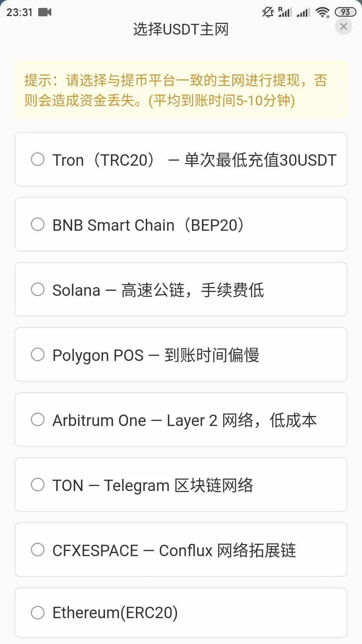Pick the Ethereum(ERC20) radio button

38,612
